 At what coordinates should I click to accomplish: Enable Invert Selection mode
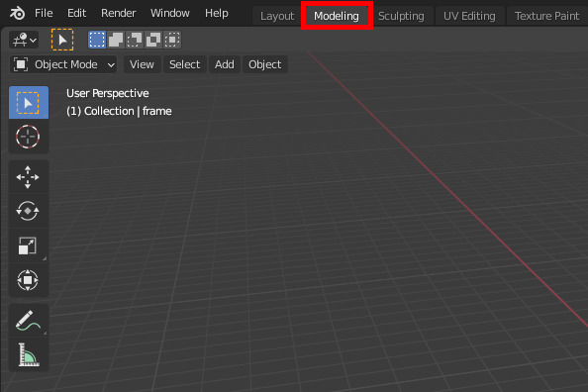[153, 40]
